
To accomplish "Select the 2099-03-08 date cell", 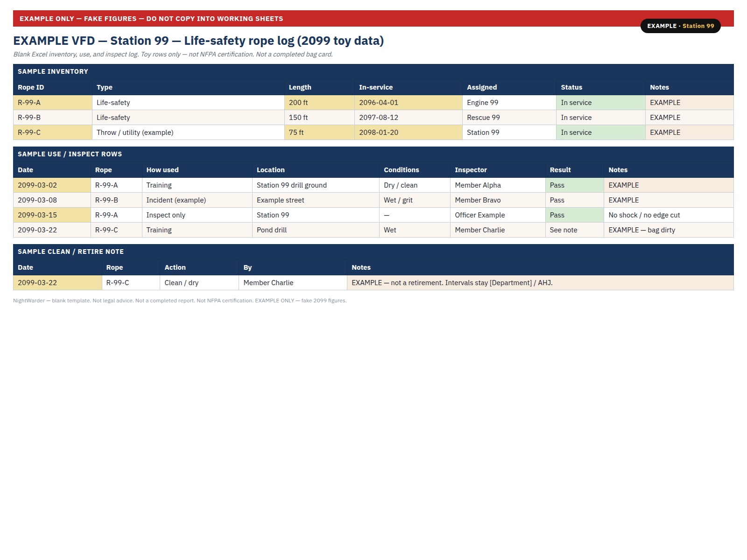I will point(52,200).
